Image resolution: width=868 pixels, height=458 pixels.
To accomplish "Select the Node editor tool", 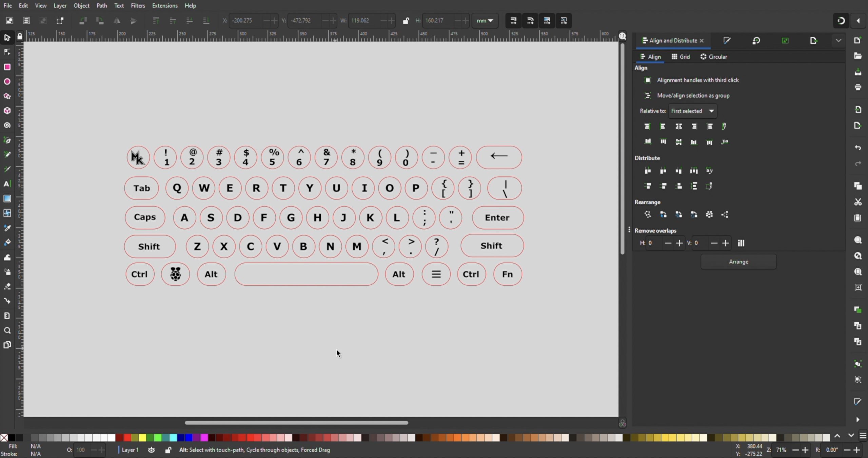I will [x=7, y=52].
